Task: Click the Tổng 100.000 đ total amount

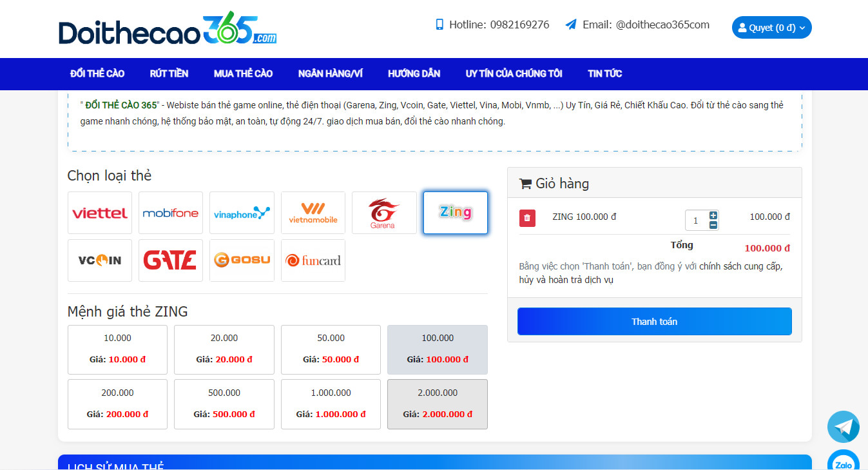Action: pos(767,248)
